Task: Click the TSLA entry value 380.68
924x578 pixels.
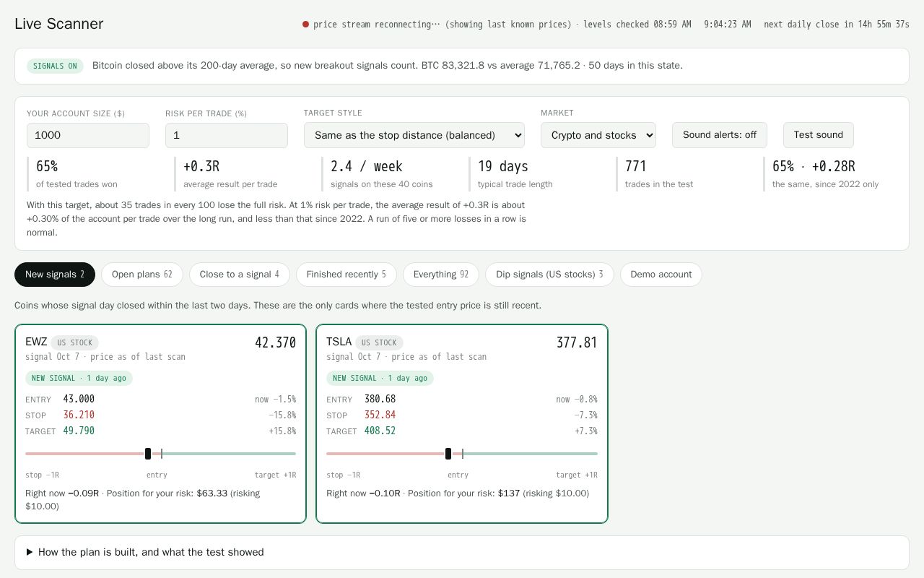Action: click(380, 399)
